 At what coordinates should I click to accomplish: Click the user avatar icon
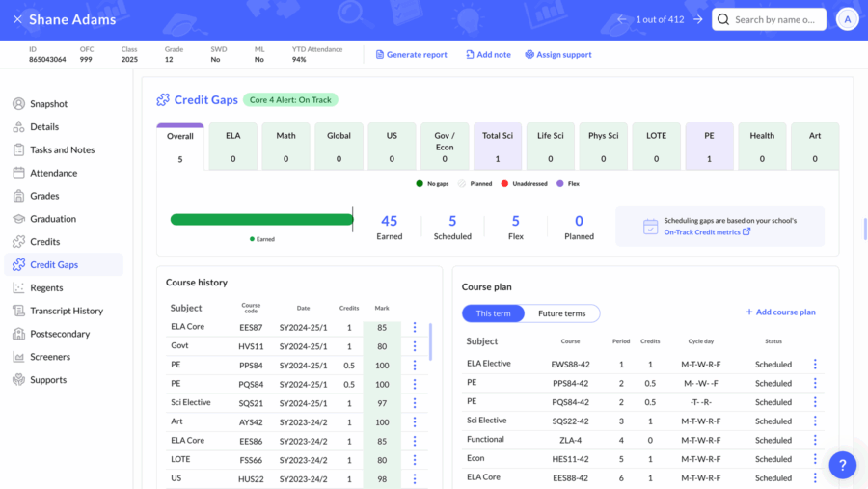[847, 19]
